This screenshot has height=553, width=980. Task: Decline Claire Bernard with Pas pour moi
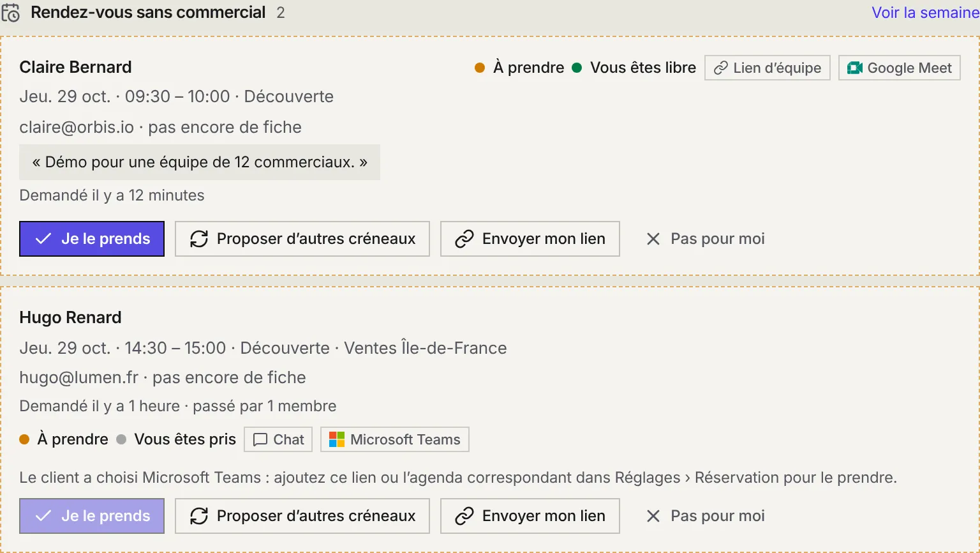click(705, 239)
